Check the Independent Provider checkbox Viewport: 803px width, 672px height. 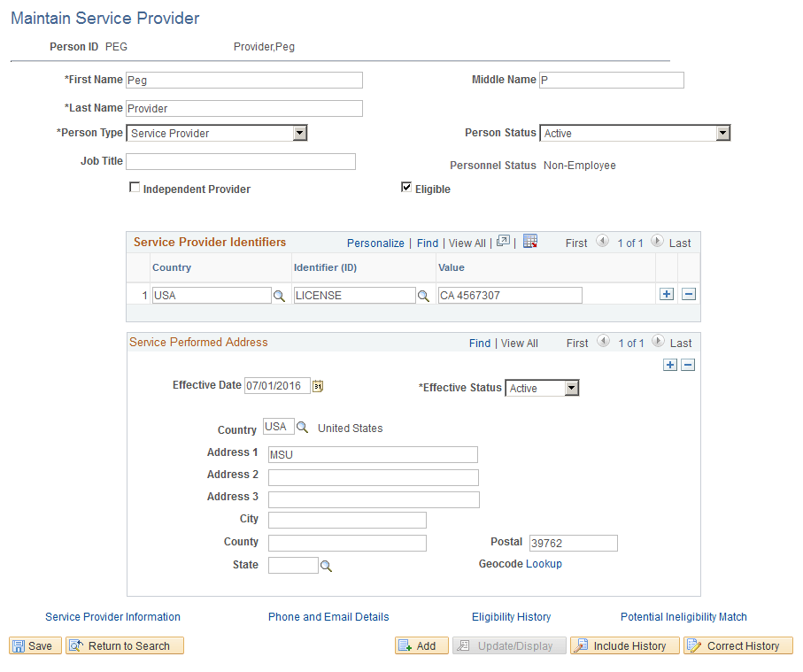[x=135, y=187]
